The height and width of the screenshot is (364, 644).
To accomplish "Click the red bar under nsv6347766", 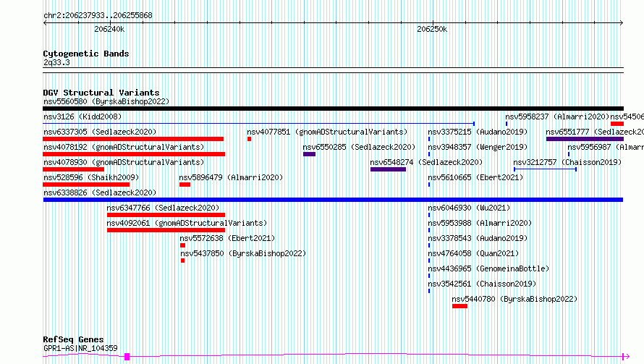I will point(166,215).
